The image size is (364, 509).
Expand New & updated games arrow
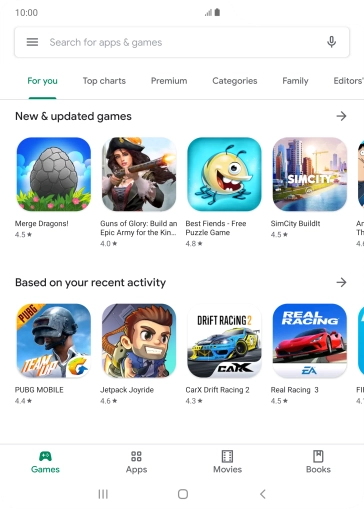click(341, 116)
